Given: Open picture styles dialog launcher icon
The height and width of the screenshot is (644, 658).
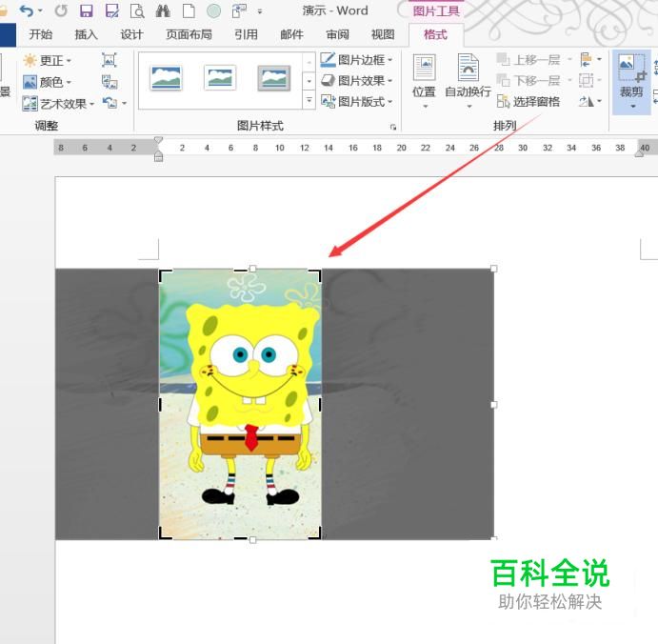Looking at the screenshot, I should 393,127.
